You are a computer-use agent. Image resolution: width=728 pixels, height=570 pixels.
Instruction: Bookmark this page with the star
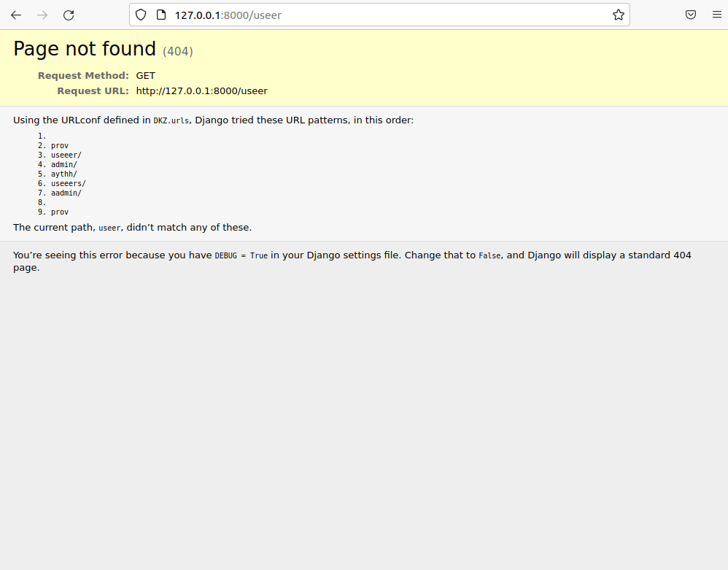618,15
